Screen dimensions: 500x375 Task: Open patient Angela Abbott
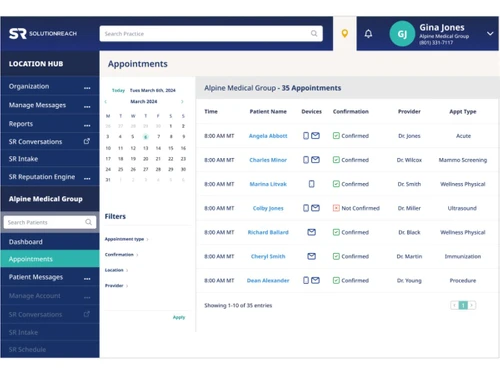[268, 136]
